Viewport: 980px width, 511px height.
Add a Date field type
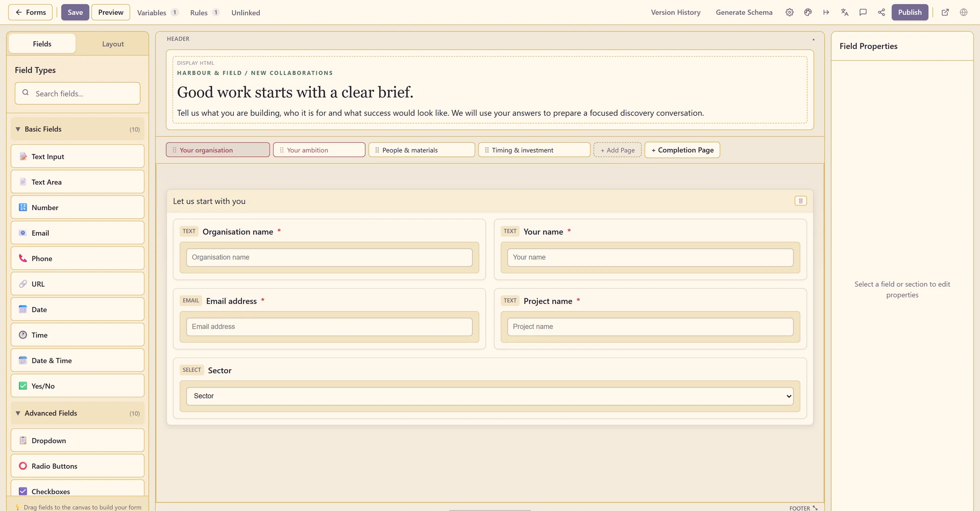point(78,309)
